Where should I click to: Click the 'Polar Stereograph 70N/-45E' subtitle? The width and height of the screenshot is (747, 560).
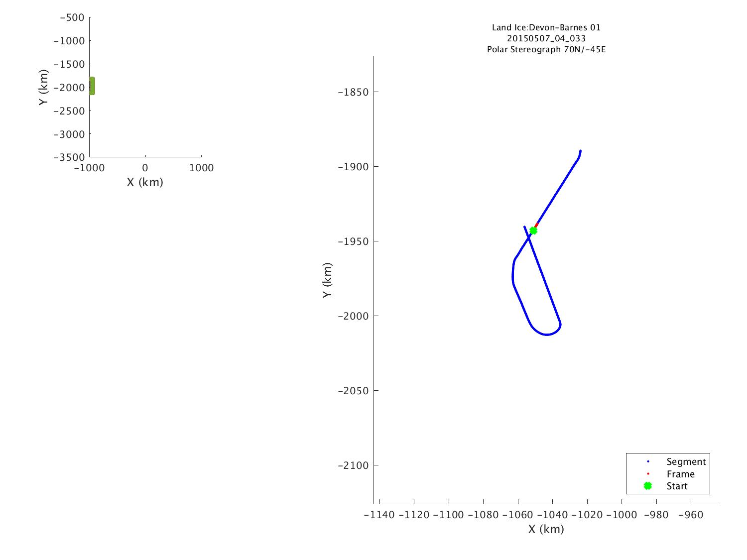pyautogui.click(x=546, y=49)
